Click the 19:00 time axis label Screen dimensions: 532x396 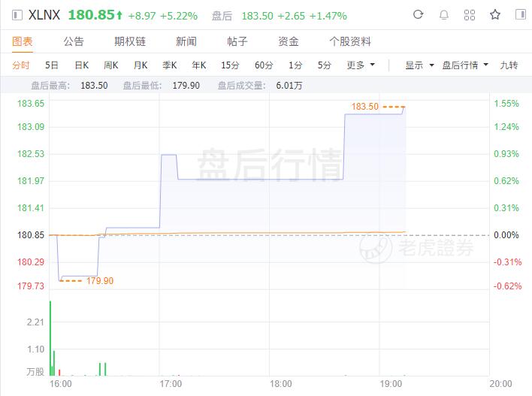(391, 384)
